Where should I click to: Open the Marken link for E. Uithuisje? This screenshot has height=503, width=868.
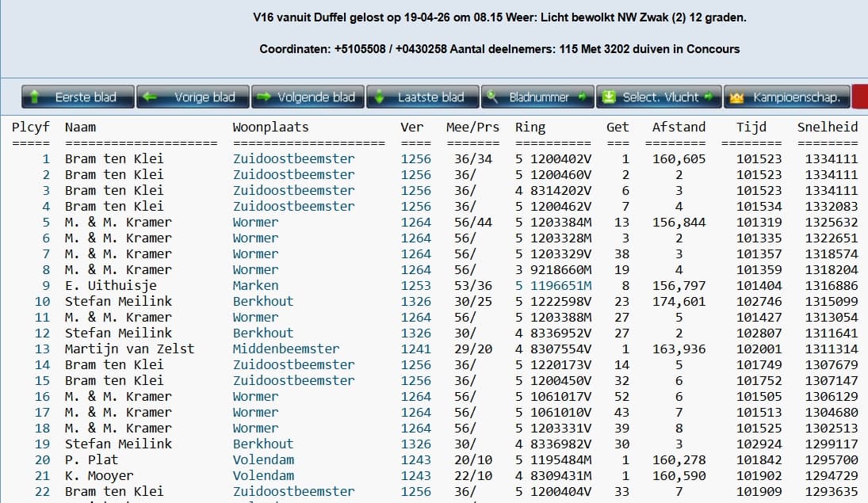(x=255, y=285)
